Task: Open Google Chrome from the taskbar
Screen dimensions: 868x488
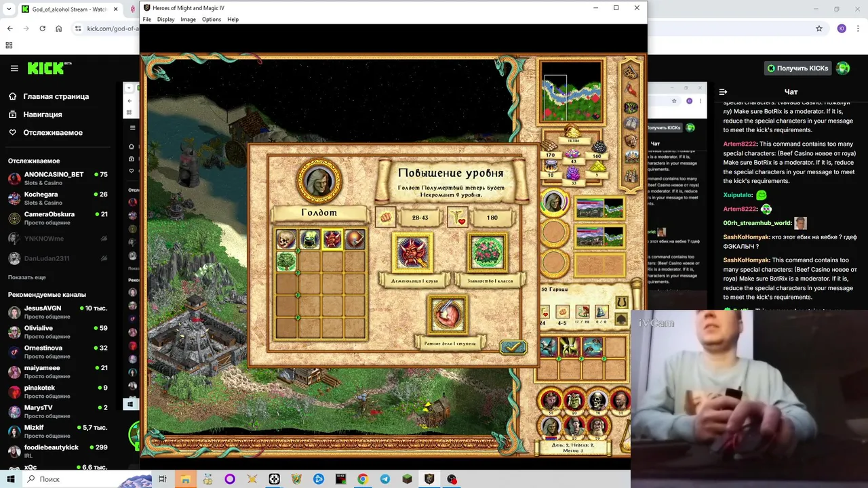Action: click(363, 479)
